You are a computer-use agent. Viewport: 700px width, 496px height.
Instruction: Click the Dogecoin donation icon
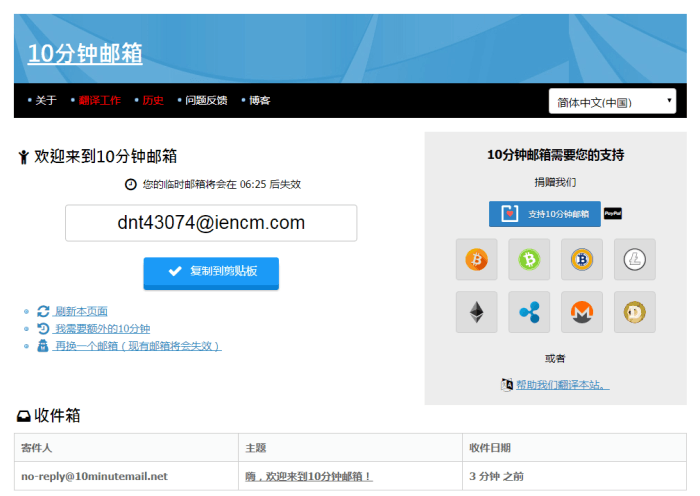coord(634,312)
